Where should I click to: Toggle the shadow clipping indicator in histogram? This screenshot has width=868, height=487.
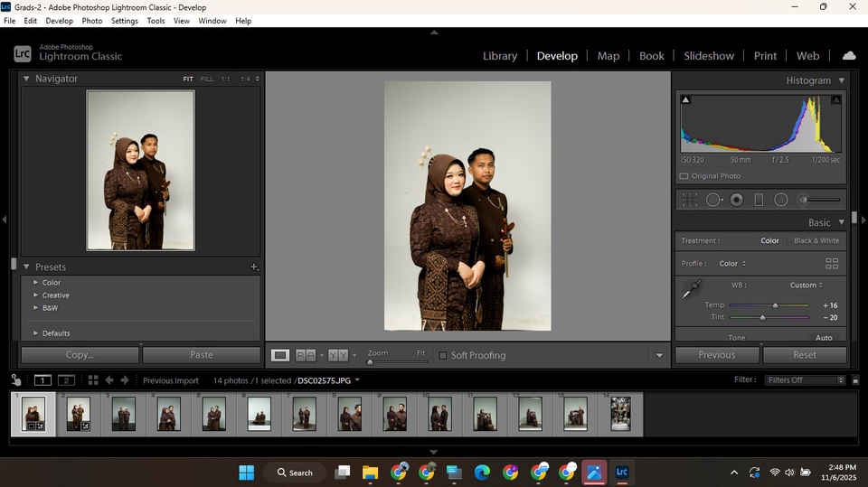click(x=685, y=99)
